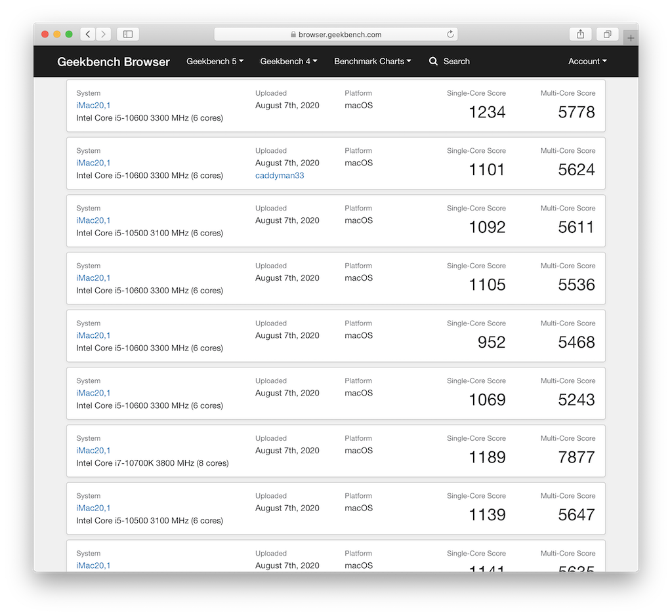Image resolution: width=672 pixels, height=616 pixels.
Task: Click the multi-core score 5468
Action: point(576,342)
